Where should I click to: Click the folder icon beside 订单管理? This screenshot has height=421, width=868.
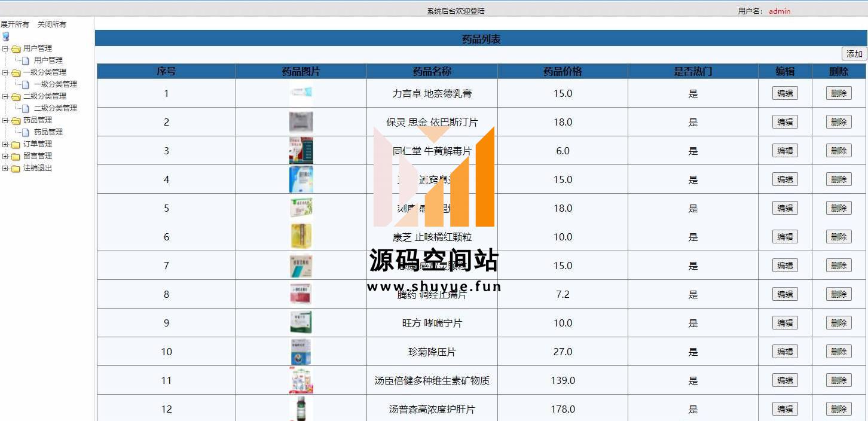(16, 144)
